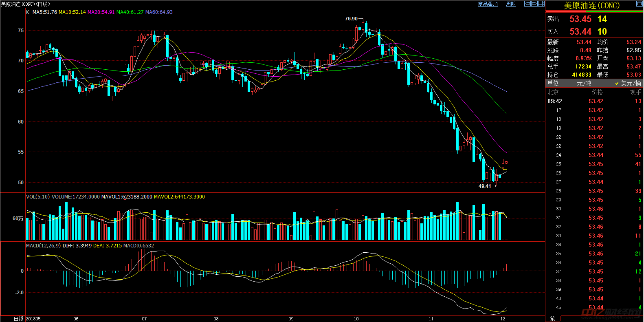Open the MACD(12,26,9) indicator settings
The height and width of the screenshot is (322, 644).
[x=43, y=246]
